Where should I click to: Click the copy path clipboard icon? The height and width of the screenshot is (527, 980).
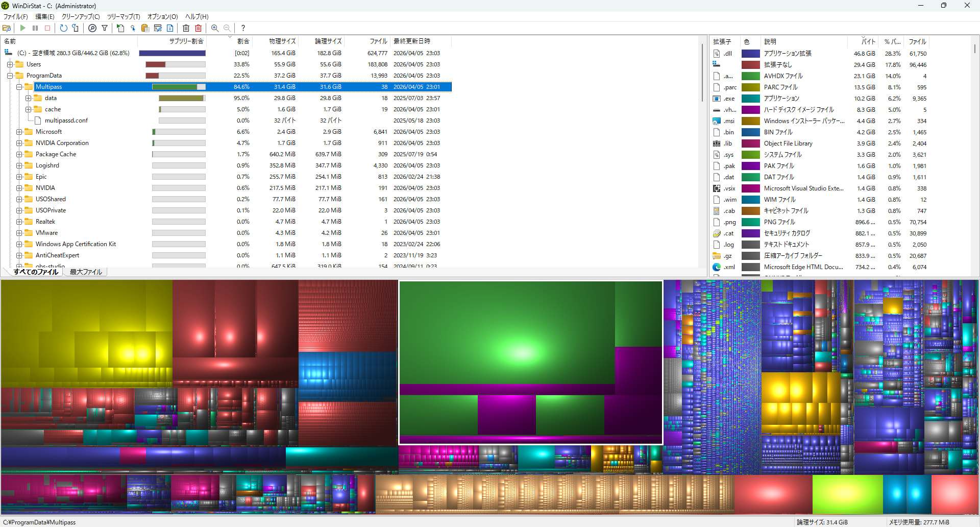145,28
